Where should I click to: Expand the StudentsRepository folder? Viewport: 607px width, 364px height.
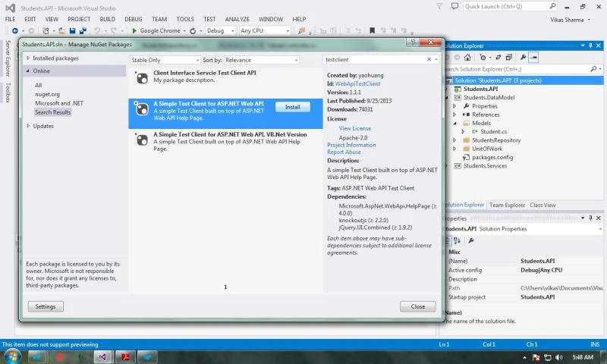[454, 140]
